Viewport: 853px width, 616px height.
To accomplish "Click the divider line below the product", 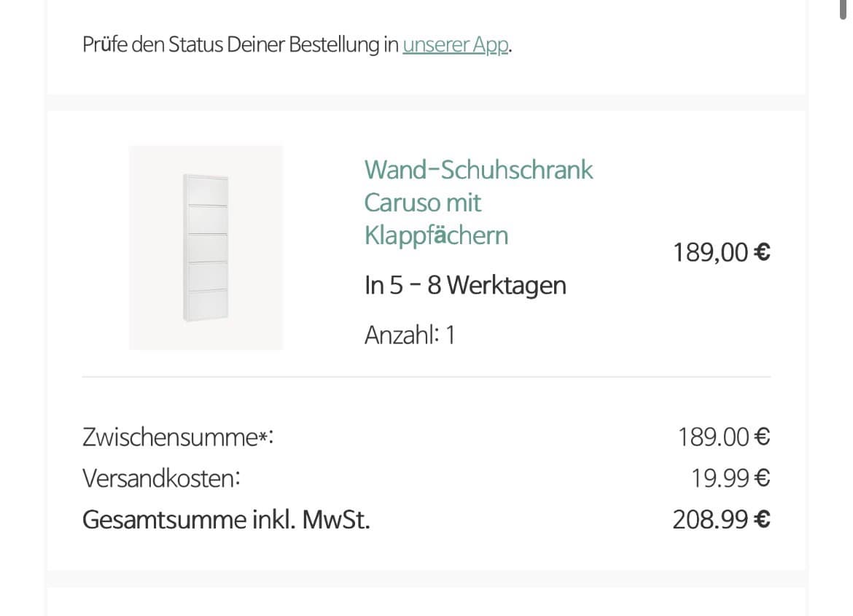I will (x=426, y=377).
